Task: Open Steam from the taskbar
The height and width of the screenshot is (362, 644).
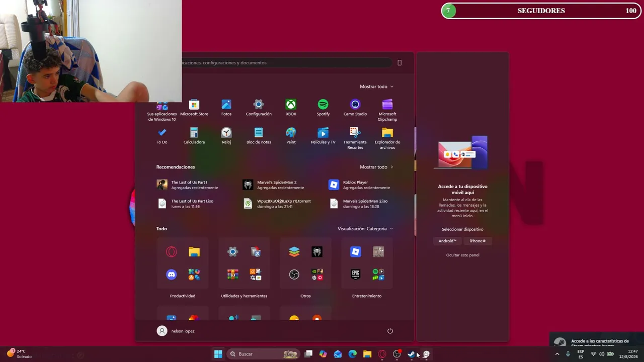Action: (412, 354)
